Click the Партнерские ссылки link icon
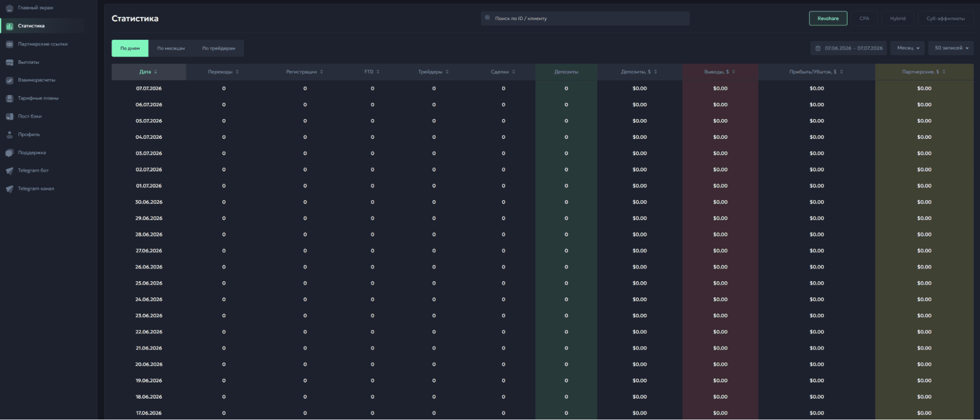 pyautogui.click(x=9, y=44)
